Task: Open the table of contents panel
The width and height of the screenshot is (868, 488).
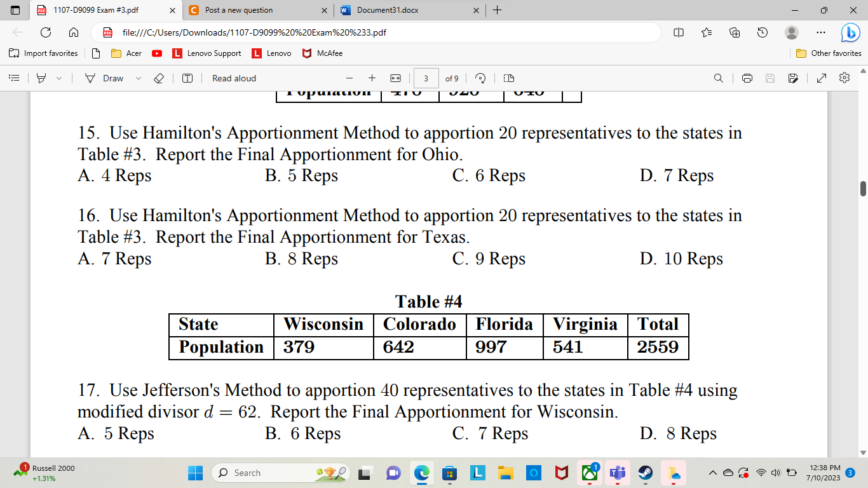Action: tap(14, 78)
